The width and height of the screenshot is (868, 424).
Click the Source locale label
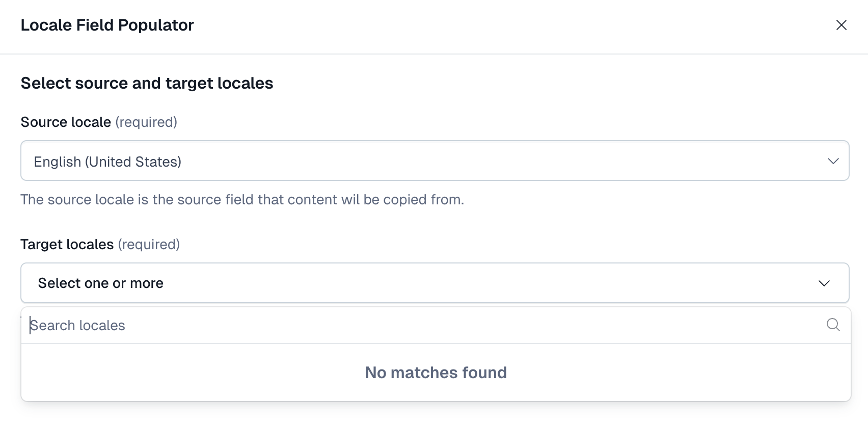click(66, 122)
